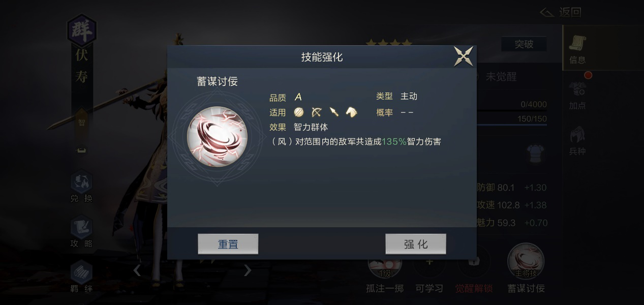The height and width of the screenshot is (305, 644).
Task: Show next hero with right chevron
Action: click(x=248, y=270)
